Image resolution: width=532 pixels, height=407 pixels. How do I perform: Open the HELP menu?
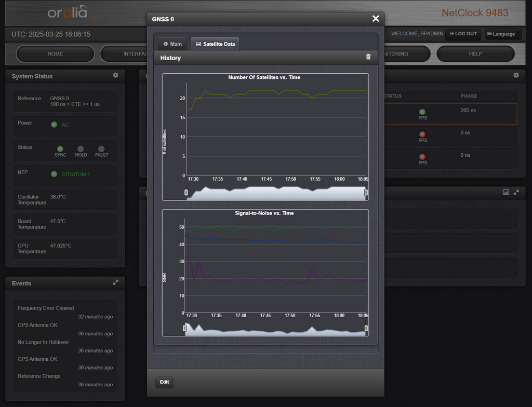point(475,54)
